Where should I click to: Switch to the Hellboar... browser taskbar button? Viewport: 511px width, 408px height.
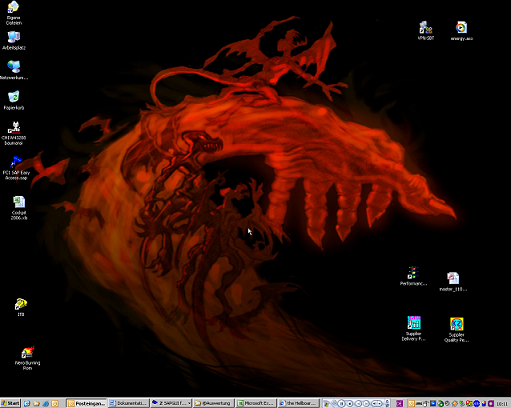coord(298,403)
